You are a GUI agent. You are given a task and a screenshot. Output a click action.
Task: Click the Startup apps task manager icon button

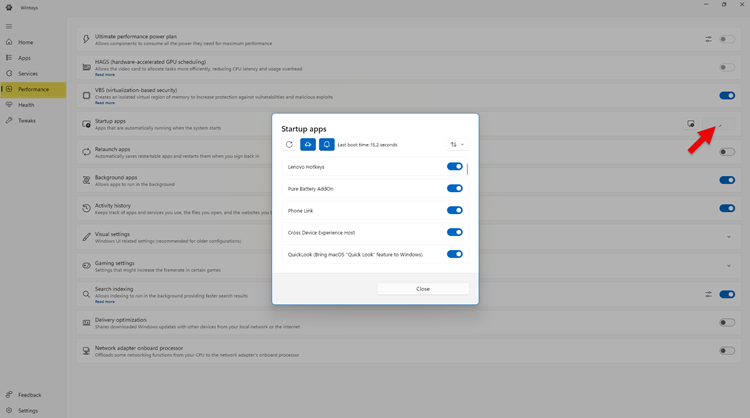(x=691, y=124)
